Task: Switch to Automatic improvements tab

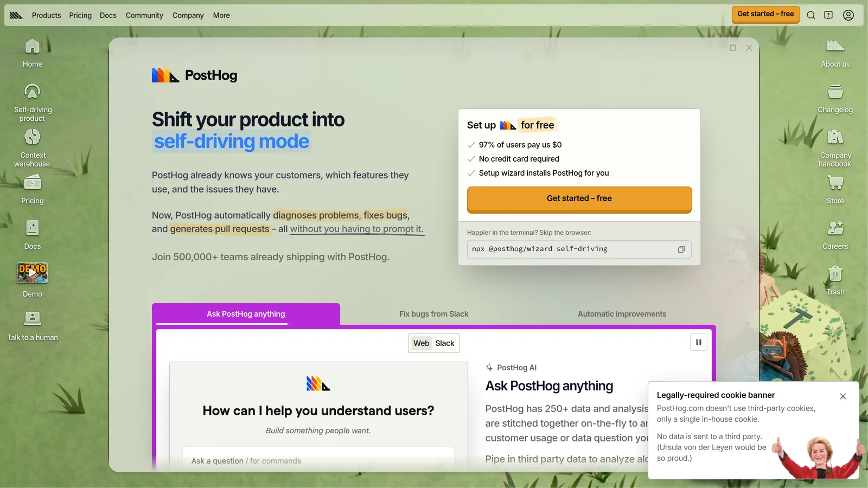Action: coord(622,314)
